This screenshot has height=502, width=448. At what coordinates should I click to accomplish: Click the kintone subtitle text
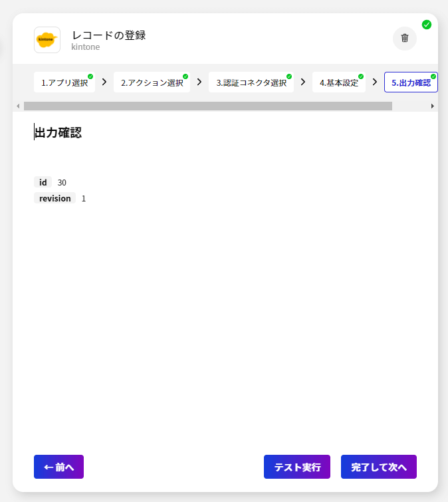pos(86,47)
